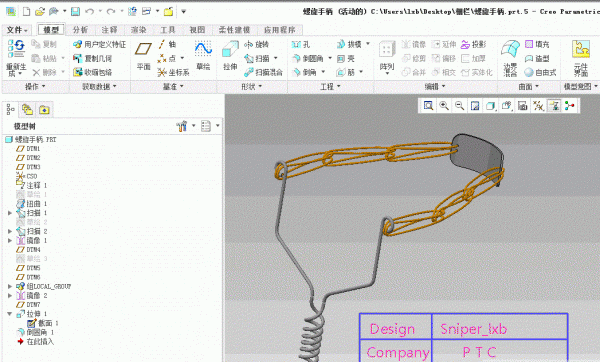
Task: Open model tree settings dropdown (tools icon)
Action: pyautogui.click(x=185, y=126)
